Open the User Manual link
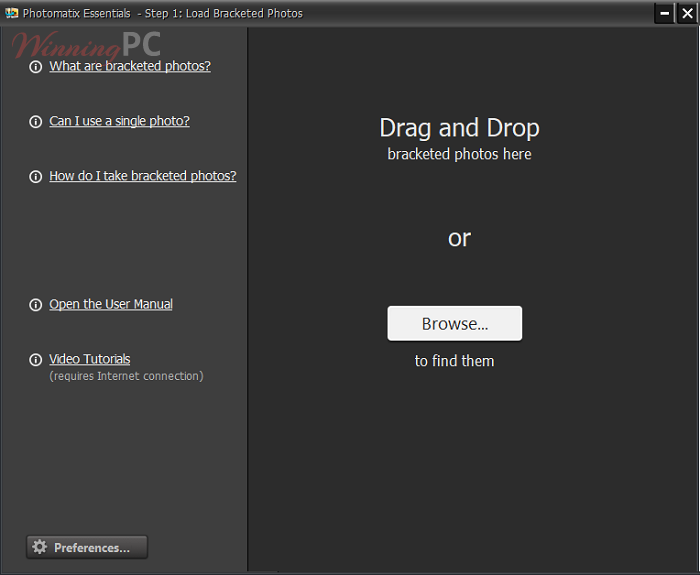The image size is (700, 575). coord(111,304)
